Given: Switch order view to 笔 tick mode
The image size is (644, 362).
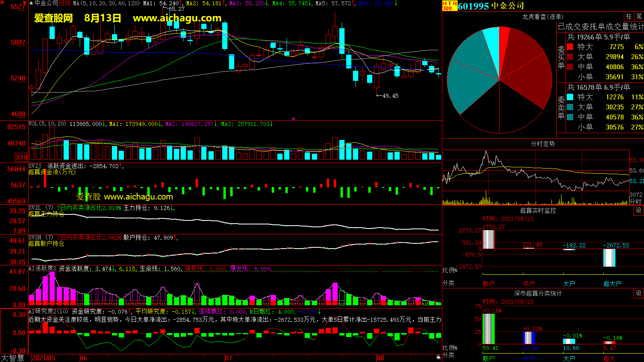Looking at the screenshot, I should (x=639, y=16).
